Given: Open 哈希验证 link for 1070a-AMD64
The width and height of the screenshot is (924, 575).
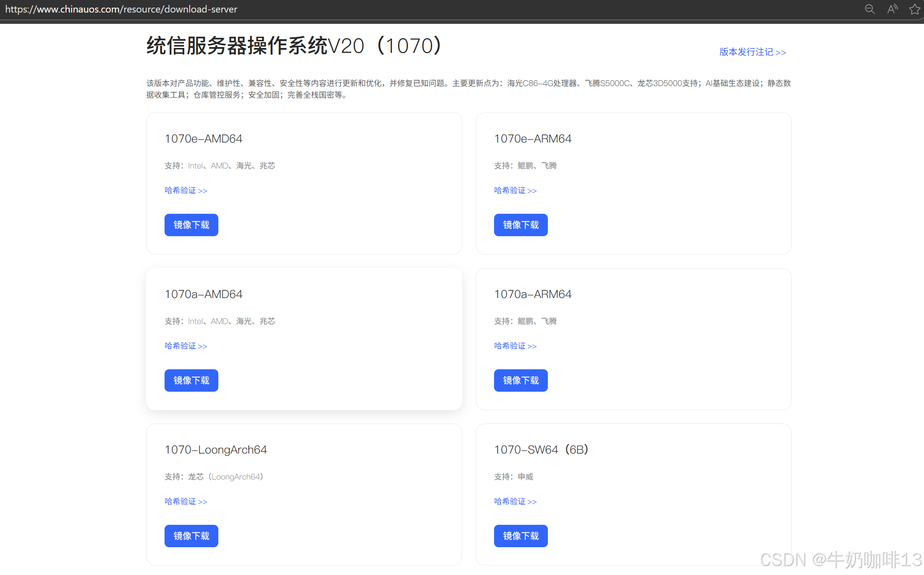Looking at the screenshot, I should click(x=186, y=346).
